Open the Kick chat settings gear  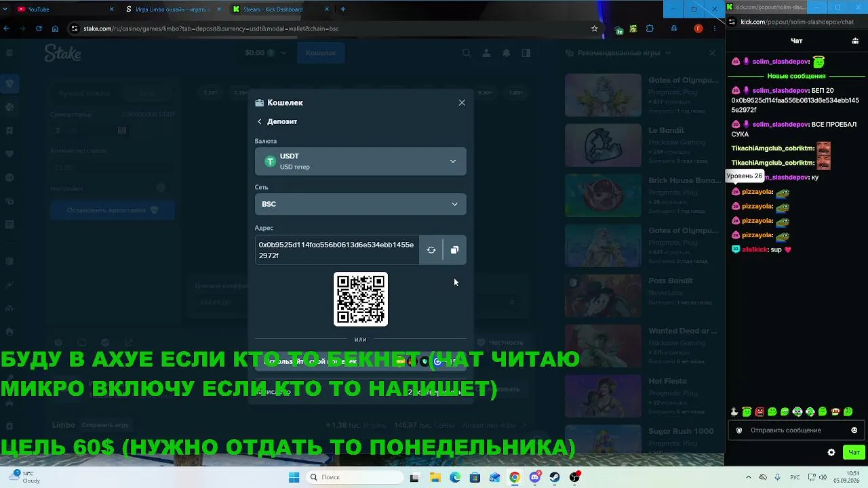[831, 452]
